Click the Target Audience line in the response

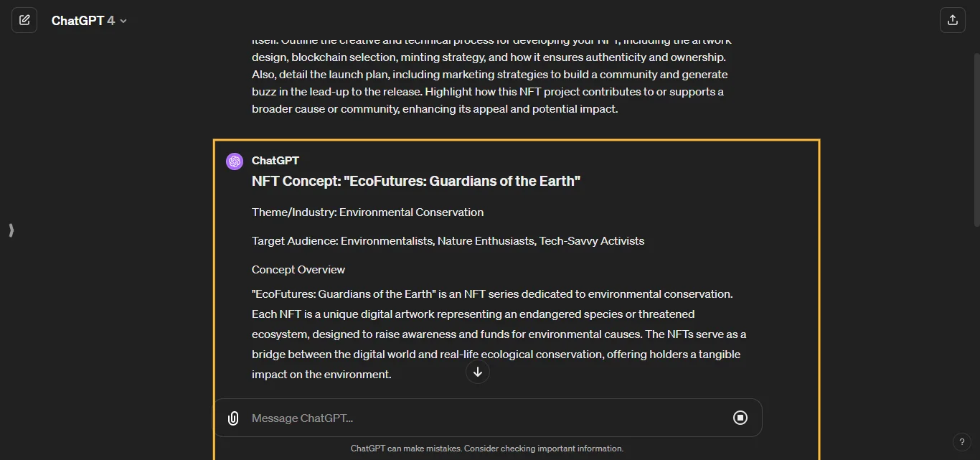pyautogui.click(x=448, y=240)
